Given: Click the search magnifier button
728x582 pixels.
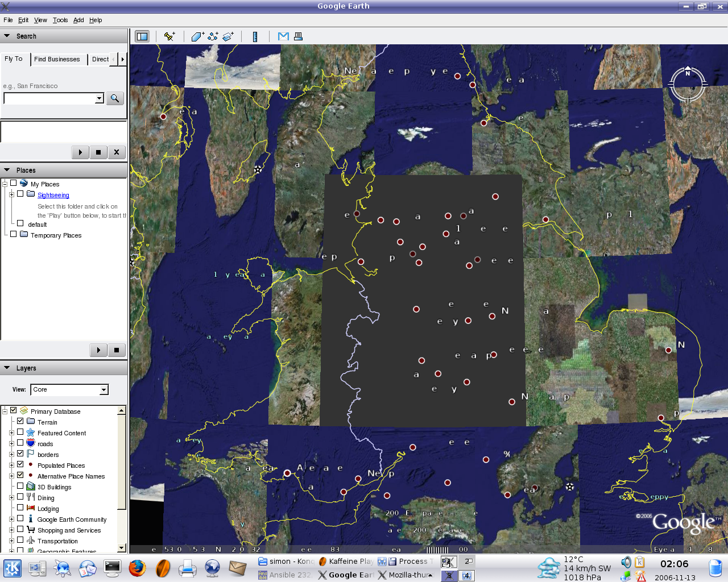Looking at the screenshot, I should click(x=115, y=98).
